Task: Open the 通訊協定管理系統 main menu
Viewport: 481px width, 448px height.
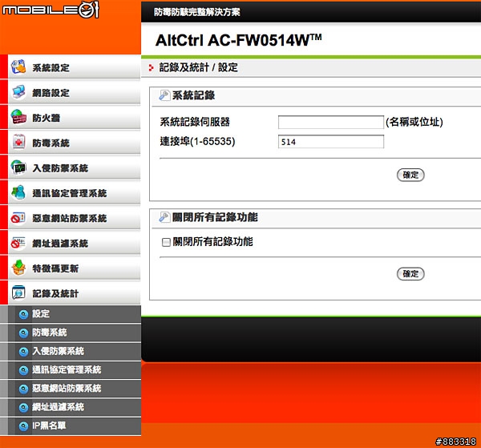Action: [75, 193]
